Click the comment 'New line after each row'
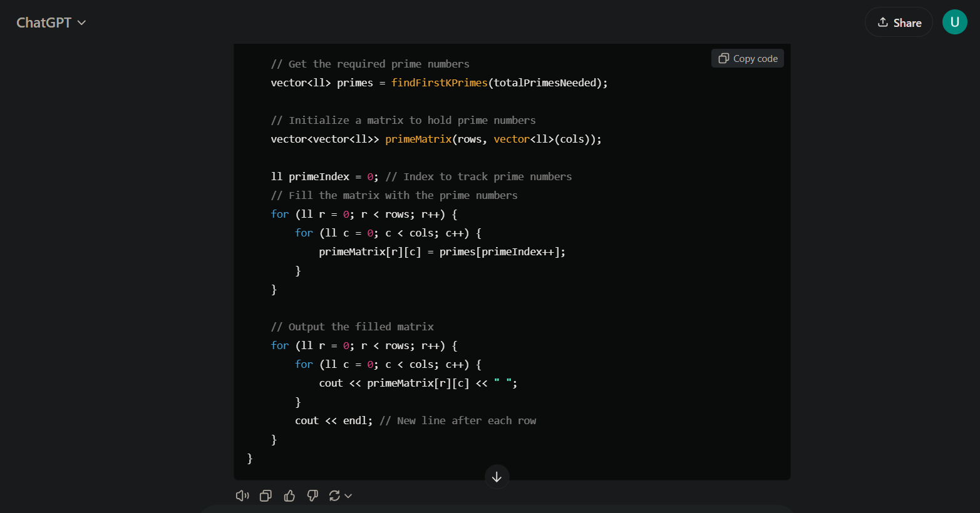 click(458, 420)
